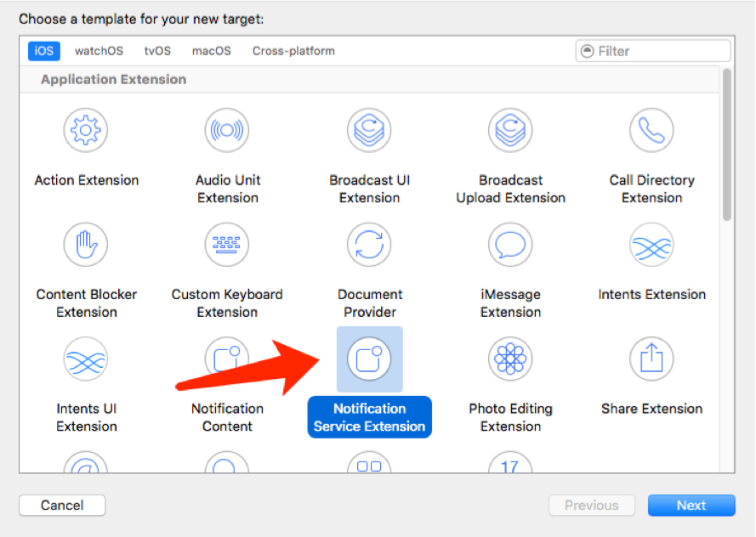Pick the Document Provider template icon
The width and height of the screenshot is (756, 537).
(x=369, y=245)
